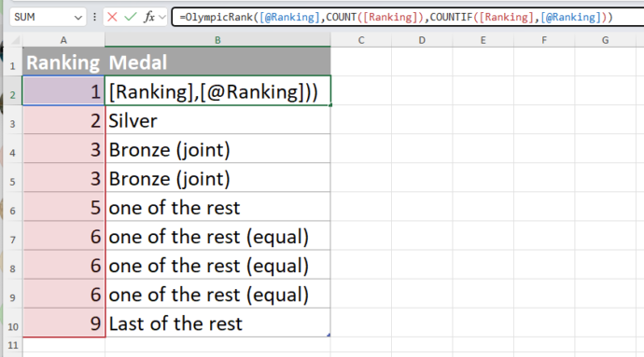This screenshot has width=644, height=357.
Task: Select row 9 header
Action: tap(13, 294)
